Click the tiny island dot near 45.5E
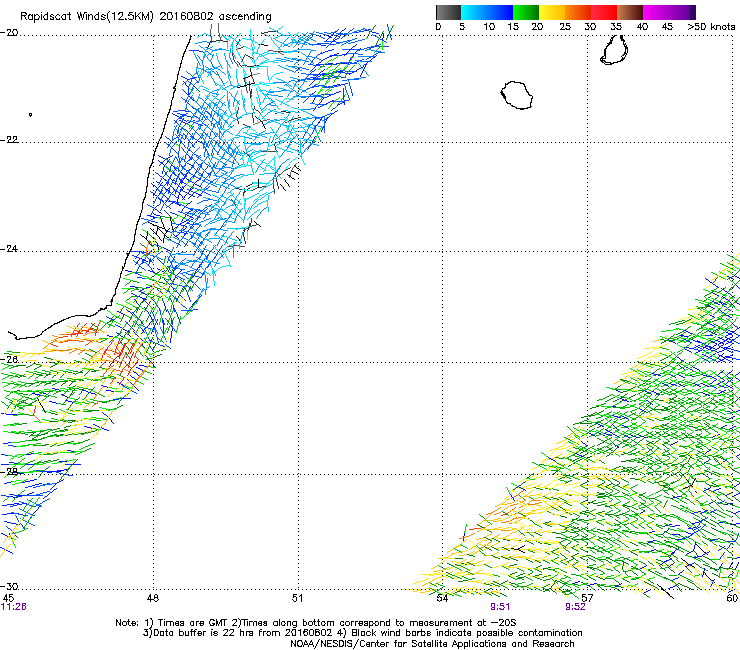 click(31, 115)
